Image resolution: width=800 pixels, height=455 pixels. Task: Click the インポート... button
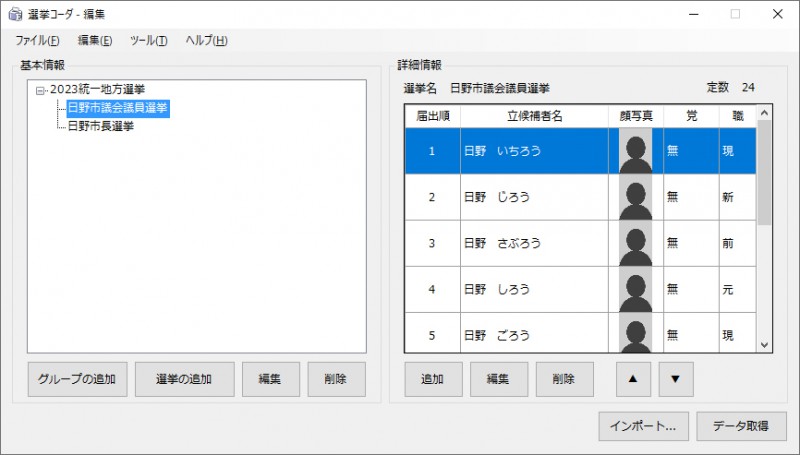tap(643, 426)
